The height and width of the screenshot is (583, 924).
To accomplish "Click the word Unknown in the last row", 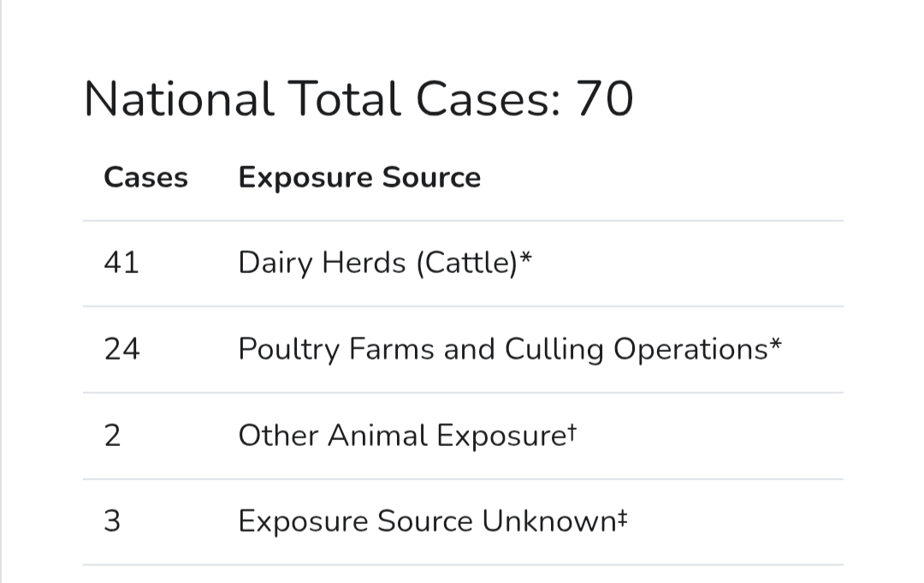I will tap(549, 521).
